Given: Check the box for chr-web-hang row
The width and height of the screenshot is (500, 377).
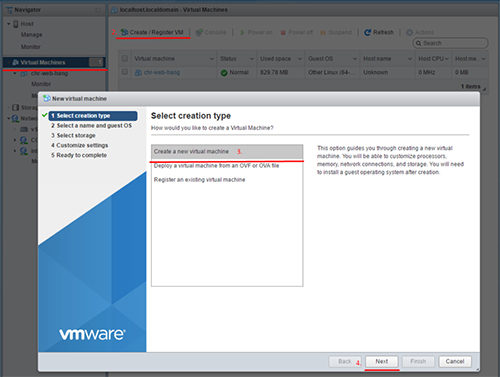Looking at the screenshot, I should click(x=125, y=72).
